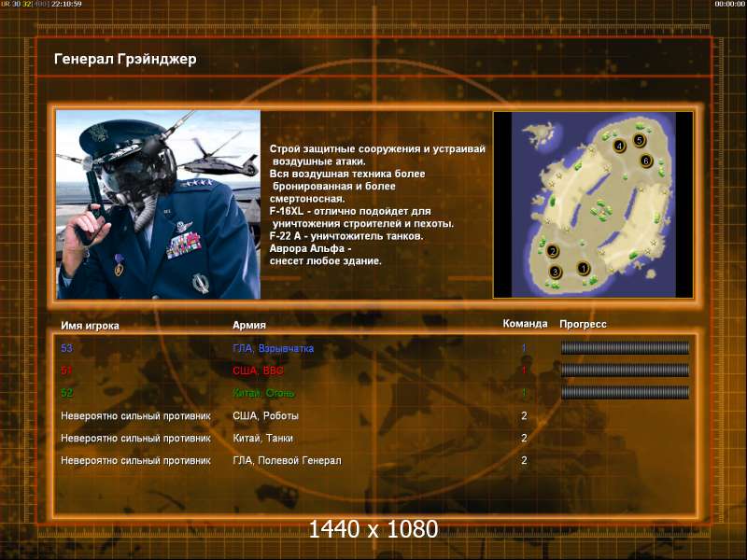Click green player name '52'
Viewport: 747px width, 560px height.
[66, 393]
